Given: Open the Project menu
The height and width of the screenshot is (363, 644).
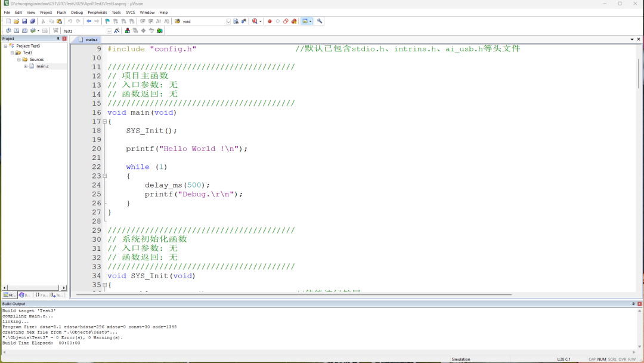Looking at the screenshot, I should 46,13.
